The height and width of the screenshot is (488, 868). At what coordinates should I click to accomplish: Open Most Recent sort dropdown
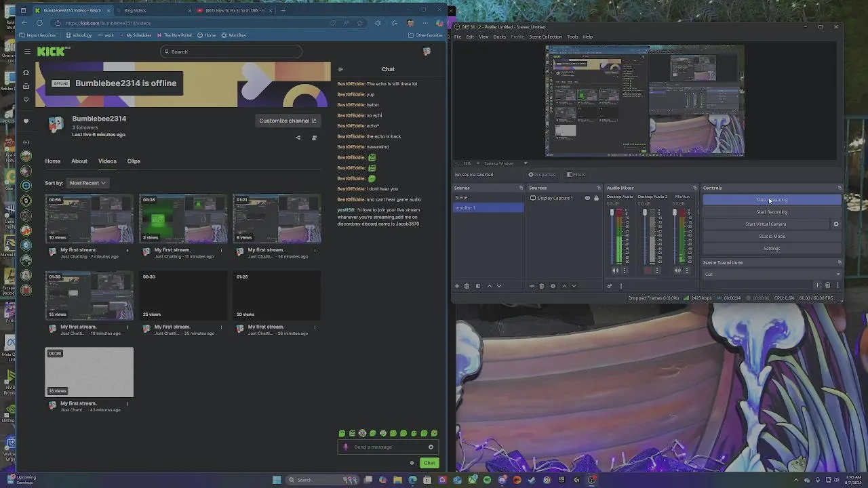coord(87,183)
